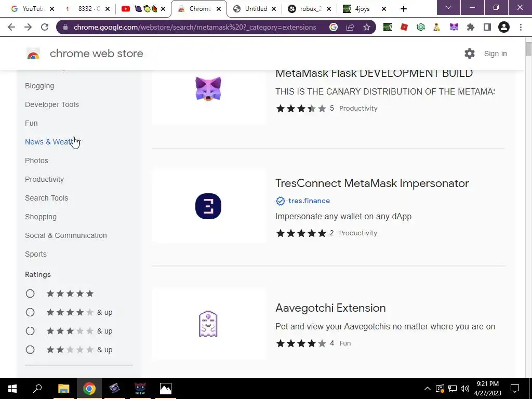Go back to the previous page

click(11, 27)
